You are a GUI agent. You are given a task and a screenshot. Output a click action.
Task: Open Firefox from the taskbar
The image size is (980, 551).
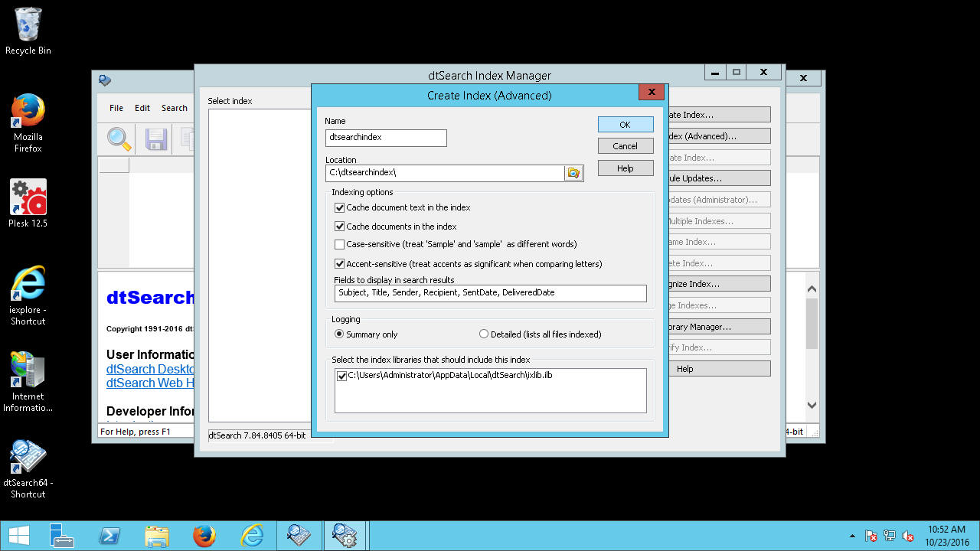[204, 536]
